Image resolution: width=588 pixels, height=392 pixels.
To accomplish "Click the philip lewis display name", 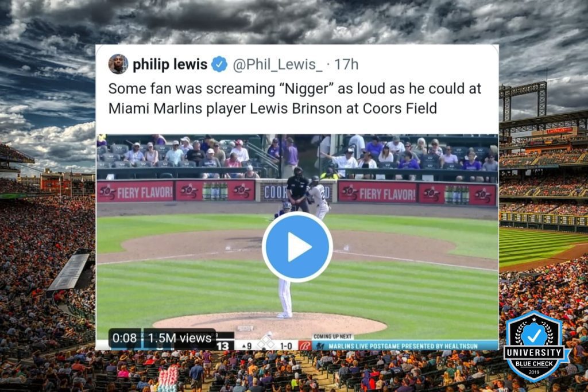I will pyautogui.click(x=170, y=64).
